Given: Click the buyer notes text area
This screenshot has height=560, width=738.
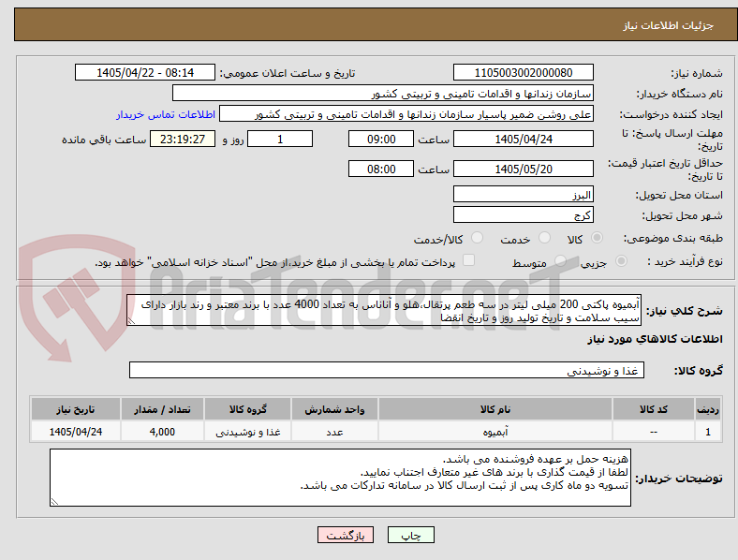Looking at the screenshot, I should (x=340, y=478).
